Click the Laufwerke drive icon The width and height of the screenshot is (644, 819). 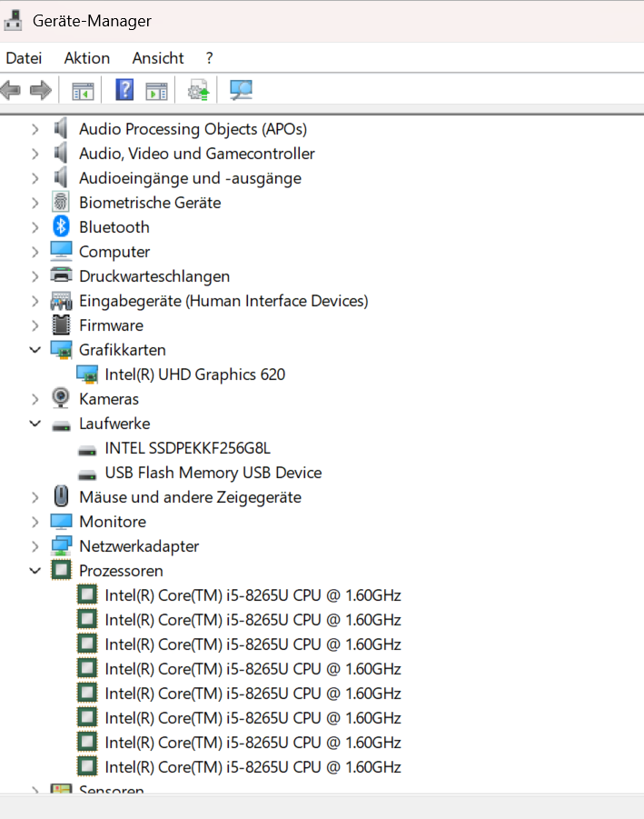(x=61, y=426)
